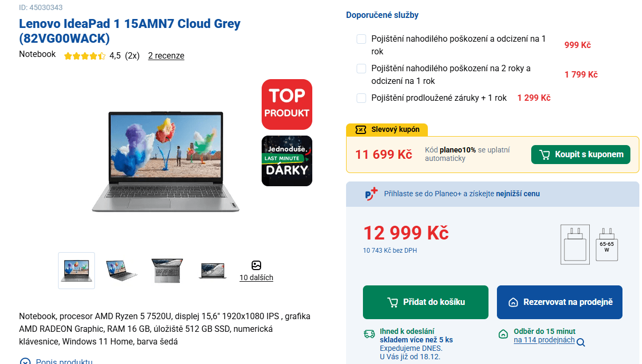Check Pojištění prodloužené záruky + 1 rok

coord(361,98)
